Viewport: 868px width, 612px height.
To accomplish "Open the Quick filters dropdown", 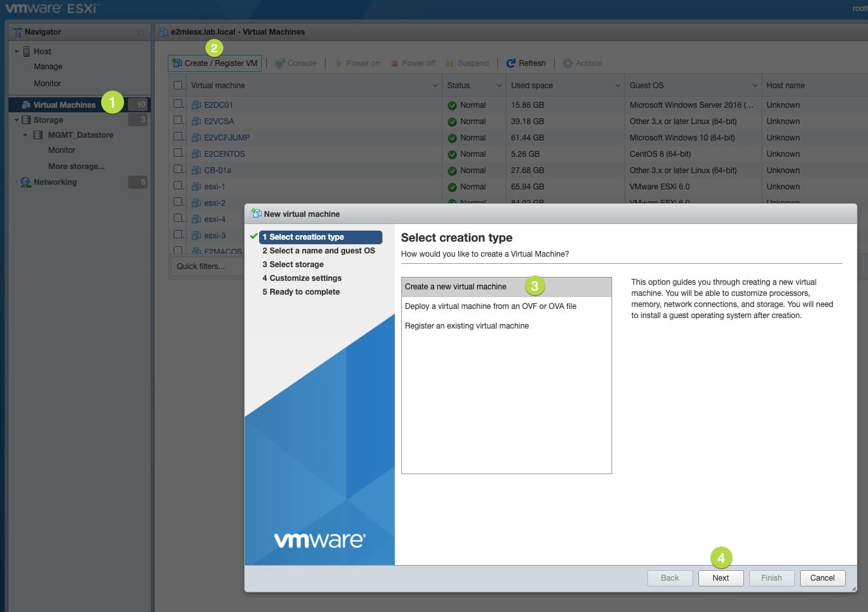I will [x=208, y=266].
